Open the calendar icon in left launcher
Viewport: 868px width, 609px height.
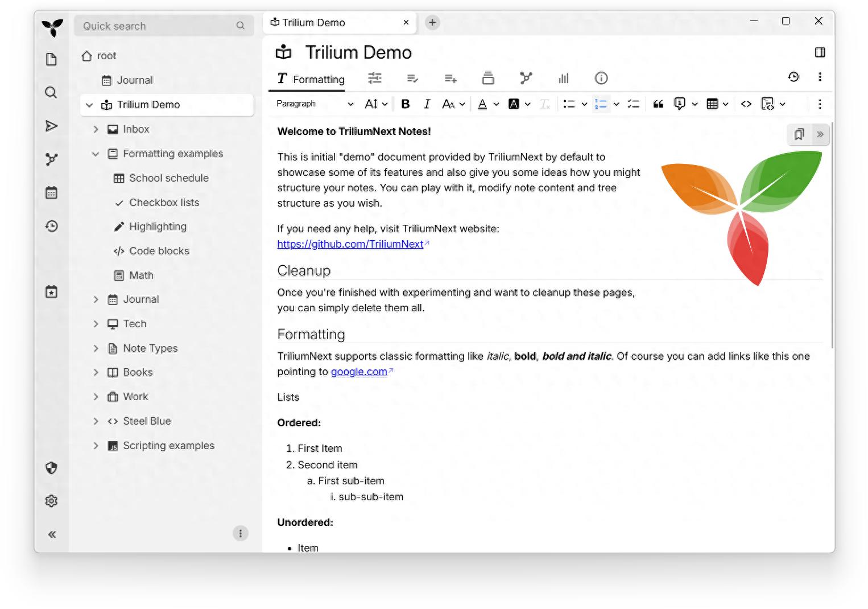(x=51, y=193)
